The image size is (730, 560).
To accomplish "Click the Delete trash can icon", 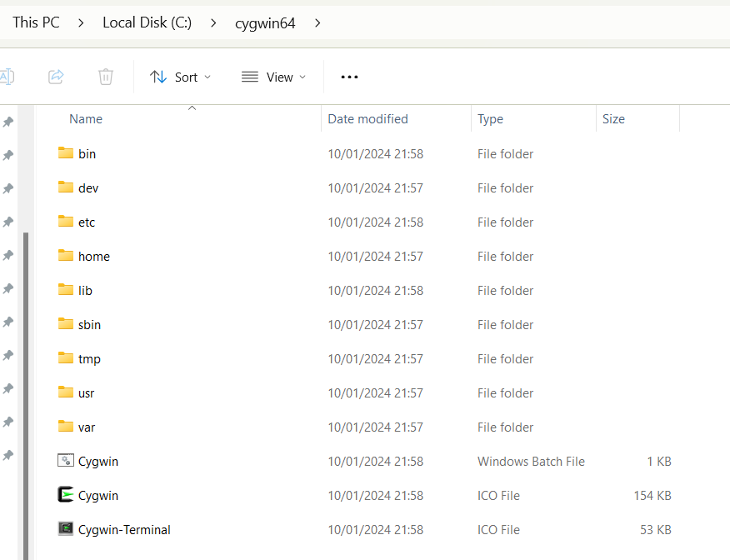I will tap(106, 77).
